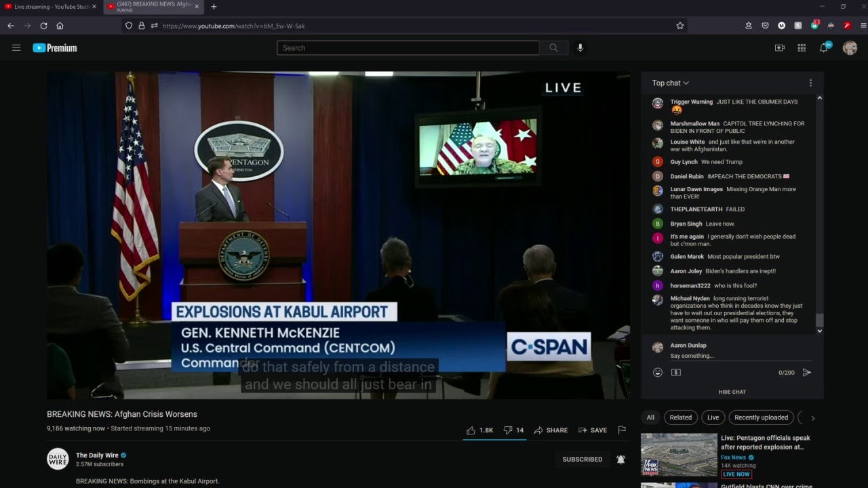The height and width of the screenshot is (488, 868).
Task: Open Live: Pentagon officials speak title
Action: click(766, 443)
